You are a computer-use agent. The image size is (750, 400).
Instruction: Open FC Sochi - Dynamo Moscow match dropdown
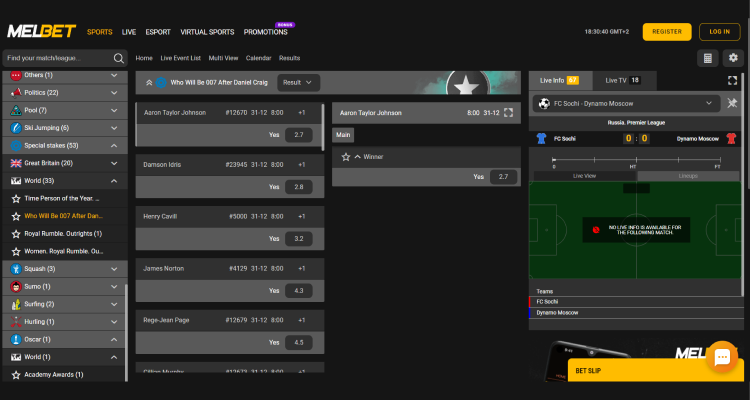[x=627, y=103]
